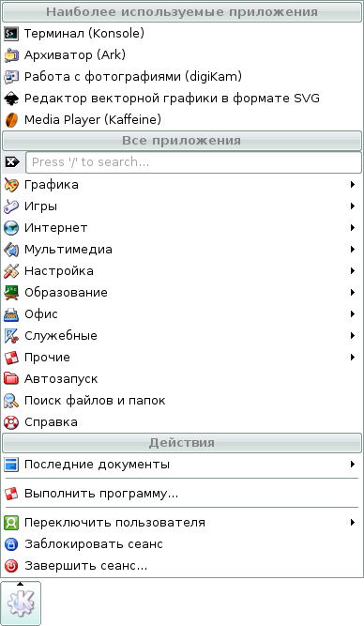Choose Завершить сеанс... entry
Image resolution: width=364 pixels, height=626 pixels.
tap(182, 566)
